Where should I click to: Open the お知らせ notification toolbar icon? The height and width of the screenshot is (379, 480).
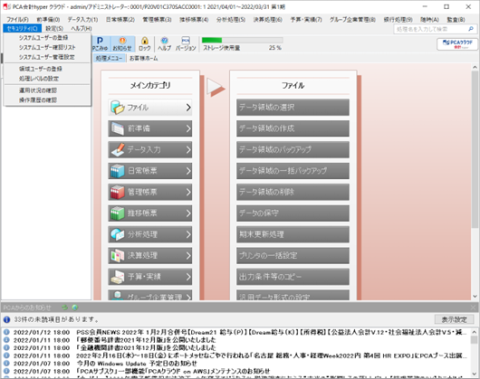coord(122,44)
